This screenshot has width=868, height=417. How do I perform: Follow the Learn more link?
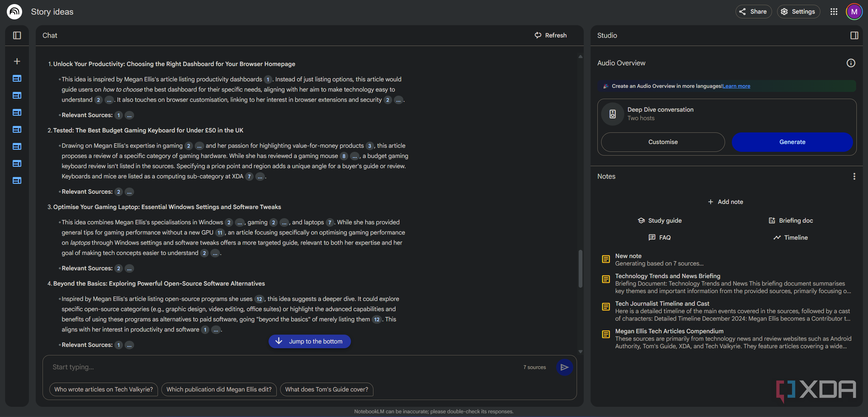[x=736, y=86]
